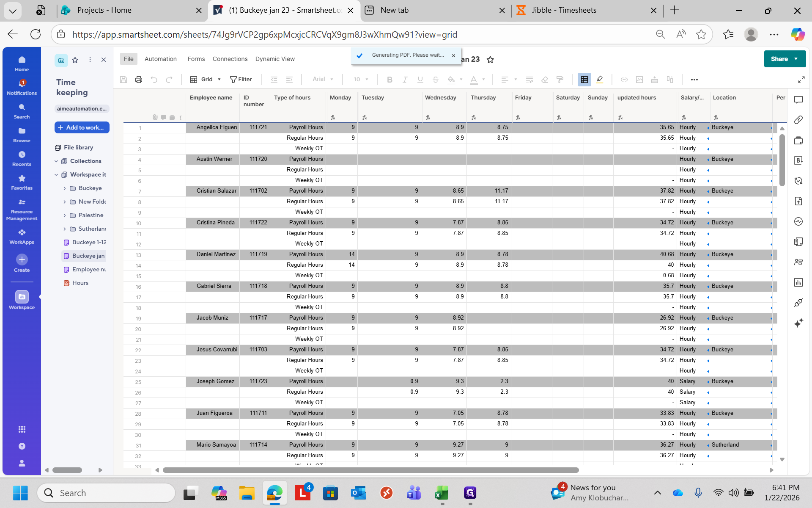
Task: Expand the Buckeye folder in the tree
Action: 65,188
